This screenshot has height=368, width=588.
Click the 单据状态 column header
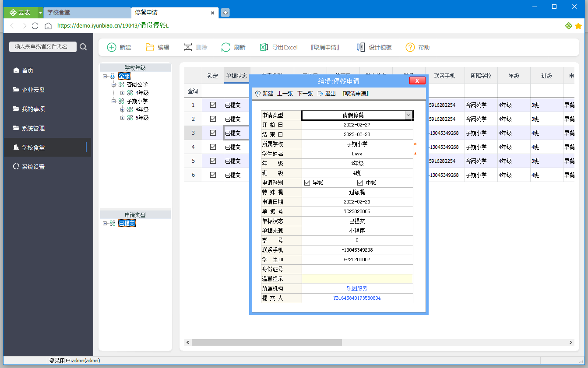click(237, 76)
